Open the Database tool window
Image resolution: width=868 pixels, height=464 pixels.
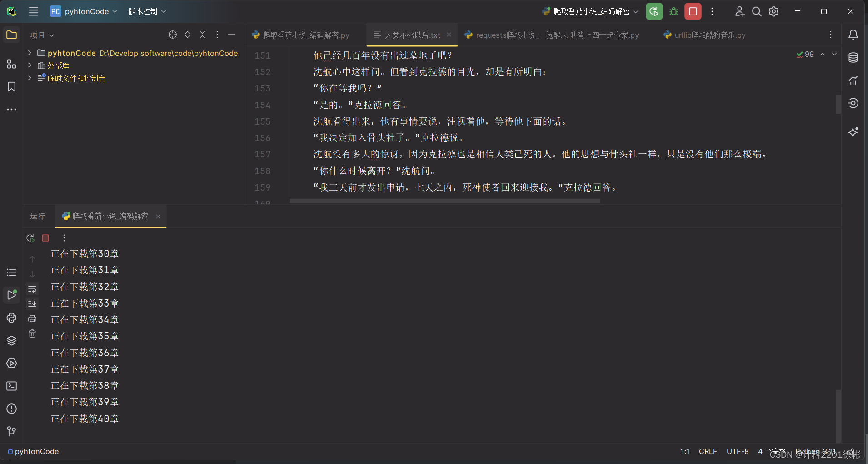point(853,58)
